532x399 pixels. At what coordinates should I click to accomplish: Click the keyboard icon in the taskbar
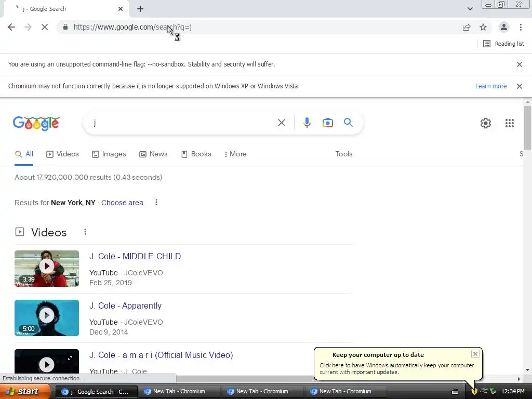(x=455, y=392)
